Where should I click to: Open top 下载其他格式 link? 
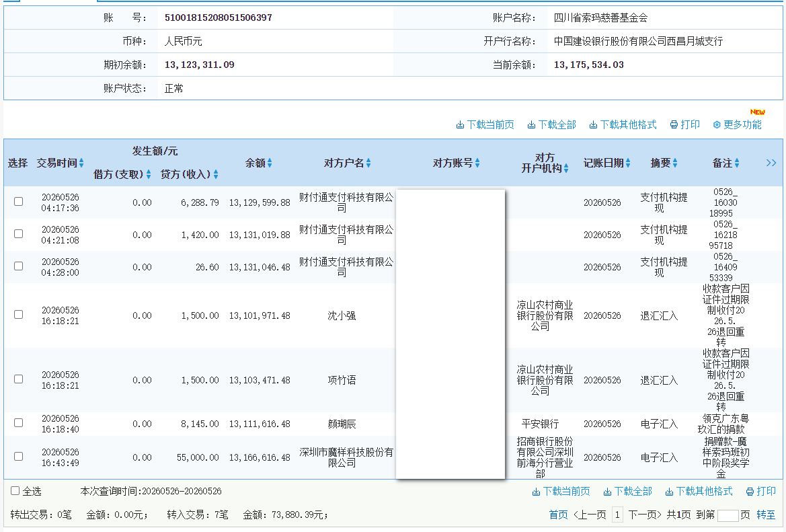[x=628, y=125]
